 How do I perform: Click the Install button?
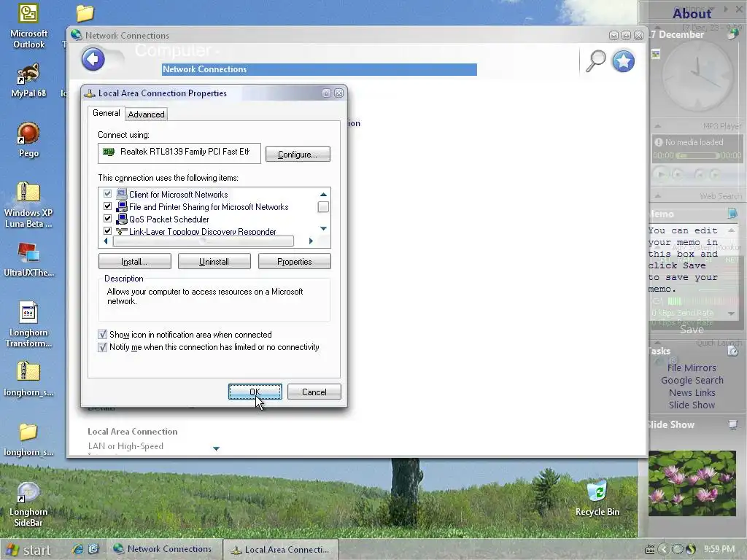(x=134, y=262)
